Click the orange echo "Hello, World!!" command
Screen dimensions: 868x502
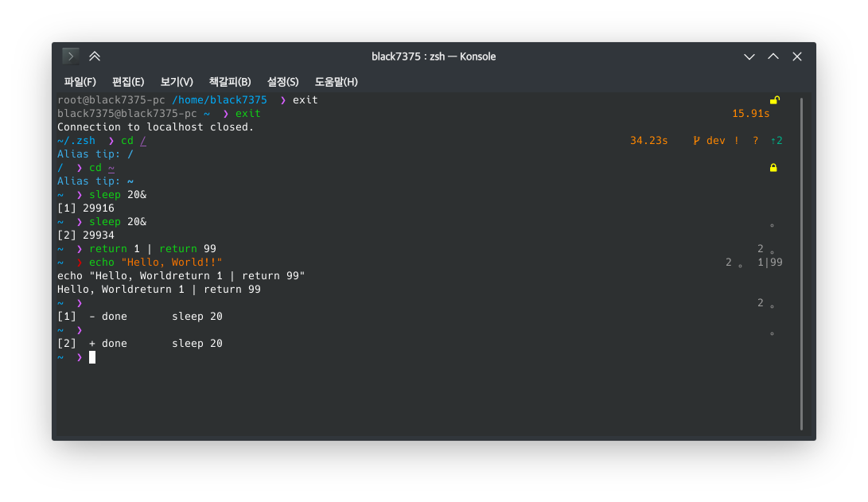click(156, 263)
